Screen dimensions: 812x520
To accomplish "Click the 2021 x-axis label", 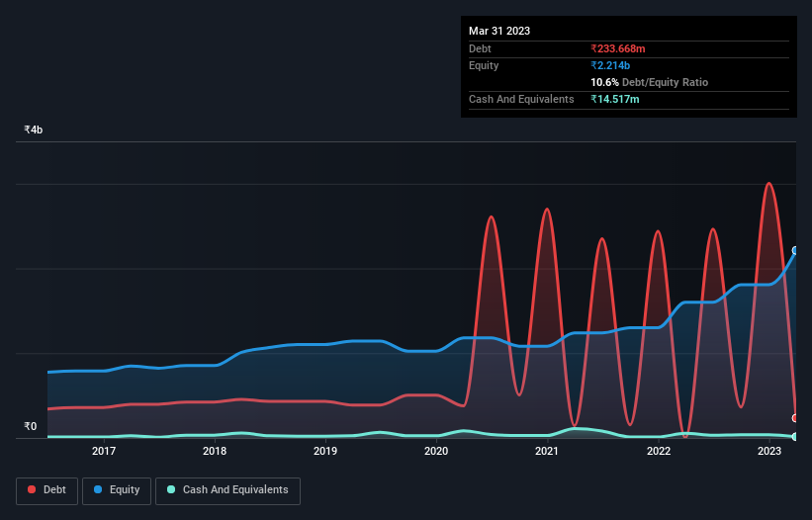I will pos(547,451).
